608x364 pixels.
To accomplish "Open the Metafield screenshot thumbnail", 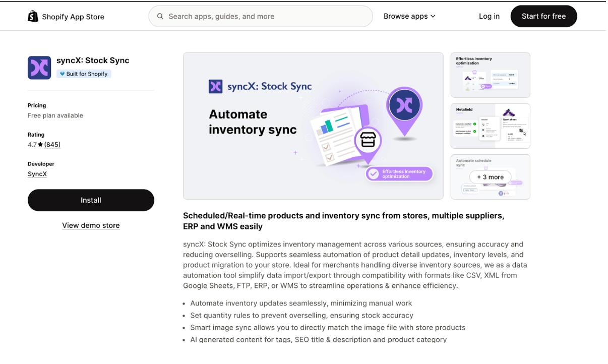I will point(490,126).
